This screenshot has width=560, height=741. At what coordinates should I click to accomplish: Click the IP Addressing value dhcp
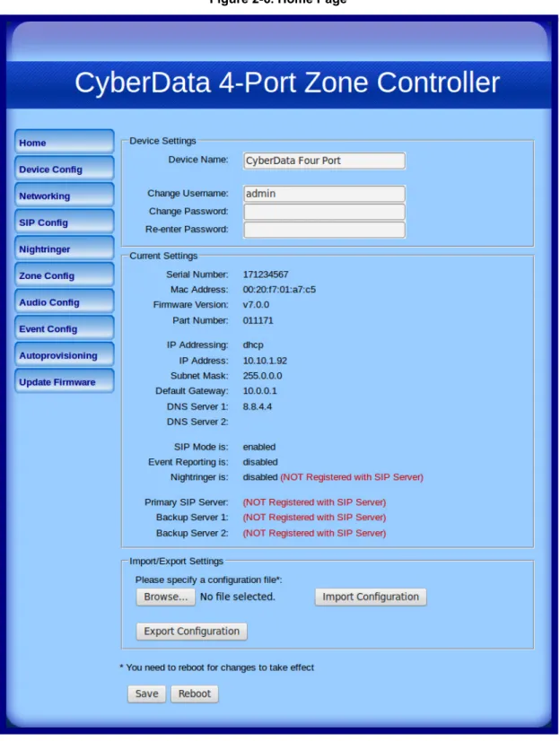click(x=253, y=345)
